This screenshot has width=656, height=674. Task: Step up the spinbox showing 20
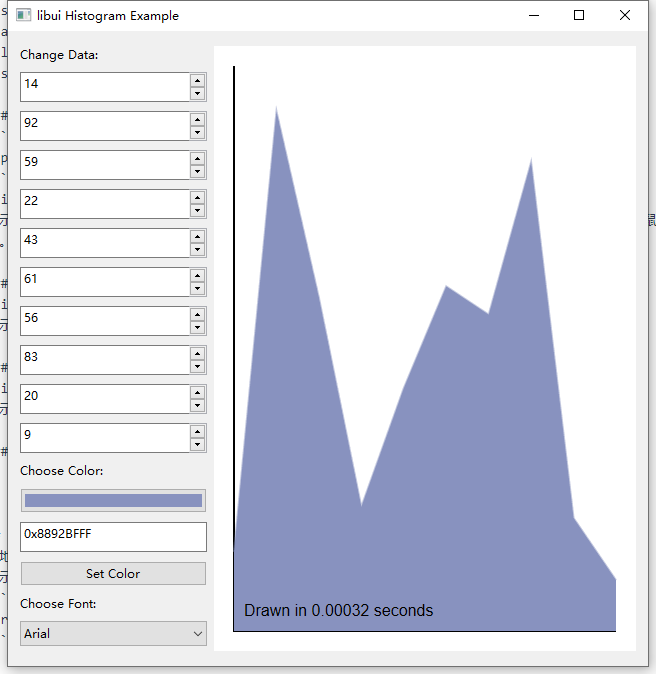pos(198,392)
